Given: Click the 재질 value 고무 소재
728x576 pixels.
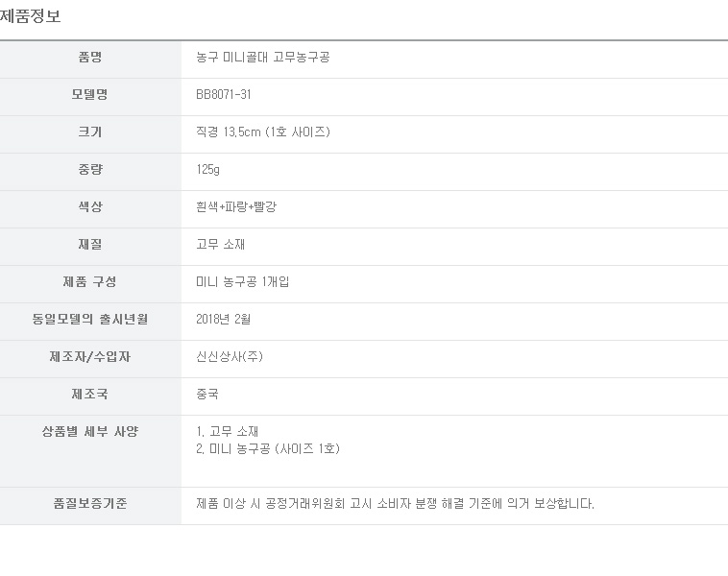Looking at the screenshot, I should pyautogui.click(x=220, y=244).
